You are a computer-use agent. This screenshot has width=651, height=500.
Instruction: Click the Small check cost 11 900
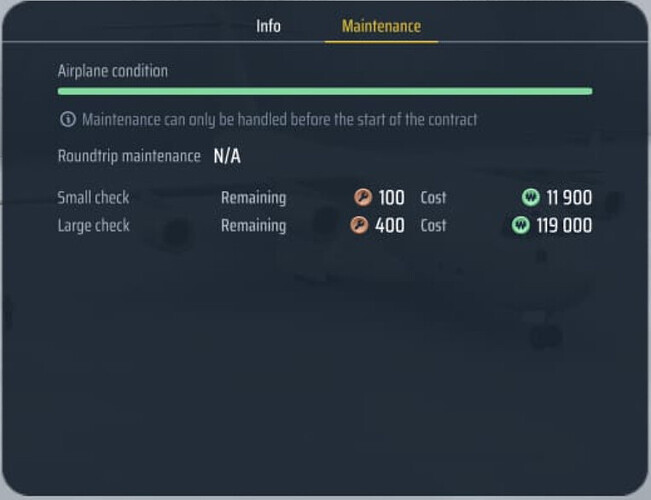[x=569, y=198]
